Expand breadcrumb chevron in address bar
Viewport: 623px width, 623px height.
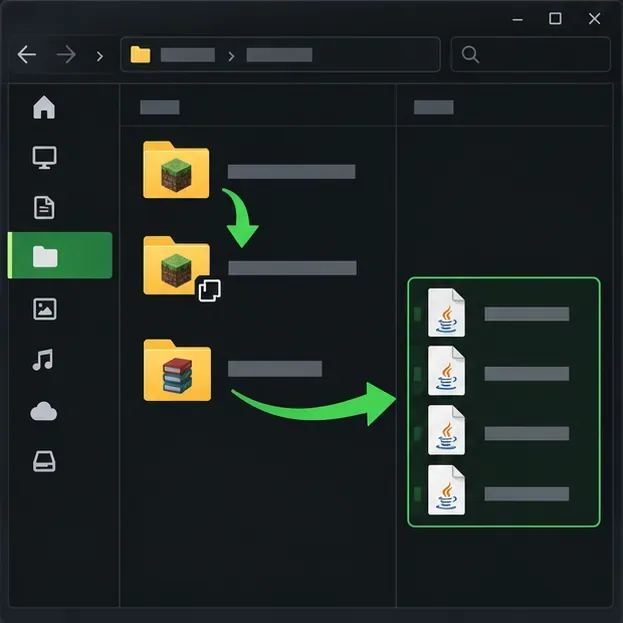231,56
